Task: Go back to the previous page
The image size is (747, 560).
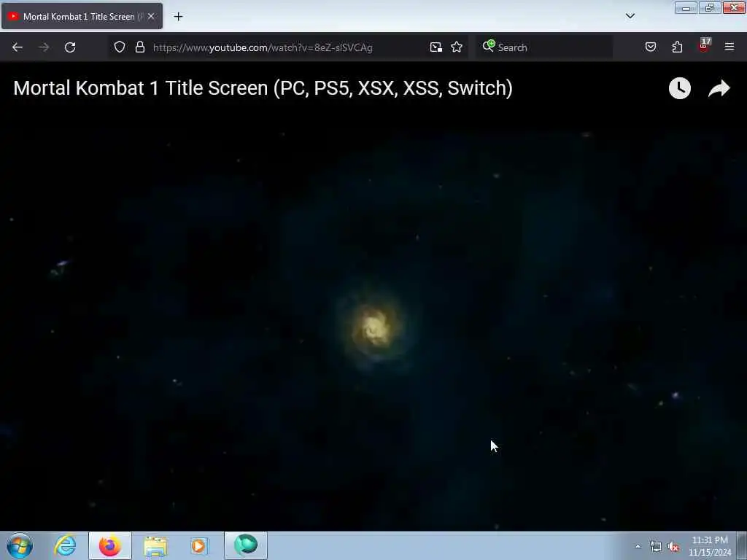Action: click(18, 47)
